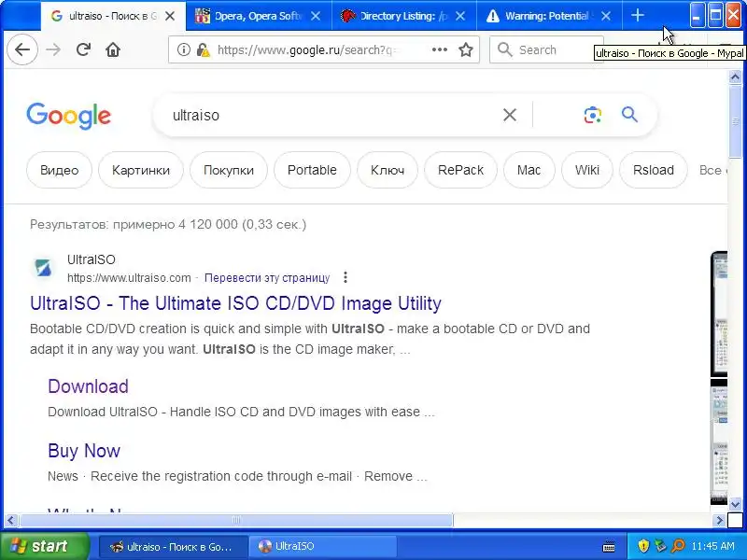Click the results count text
747x560 pixels.
(168, 224)
